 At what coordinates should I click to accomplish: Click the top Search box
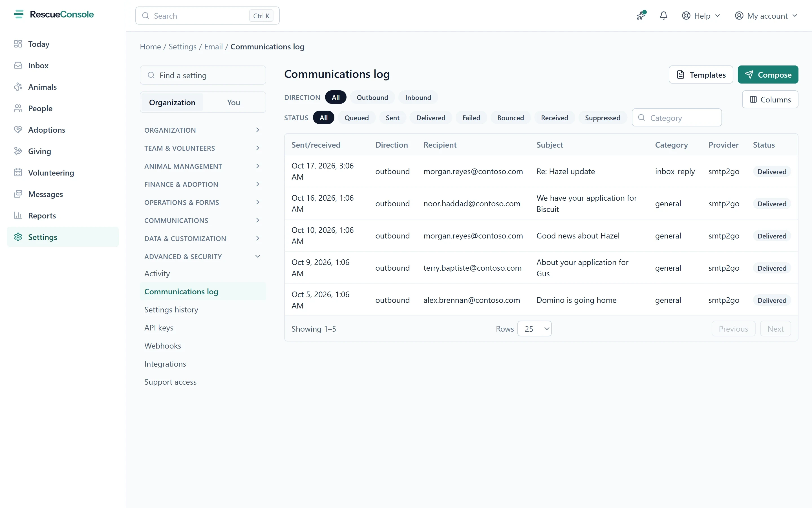click(207, 16)
